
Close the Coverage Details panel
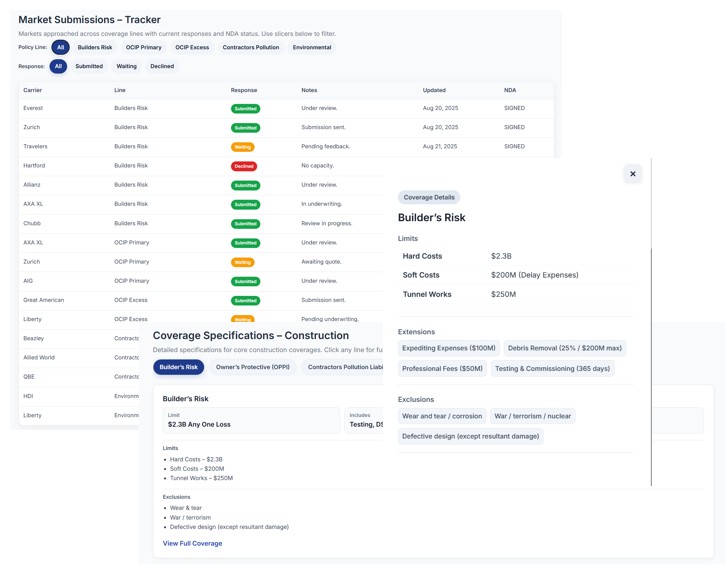click(632, 174)
